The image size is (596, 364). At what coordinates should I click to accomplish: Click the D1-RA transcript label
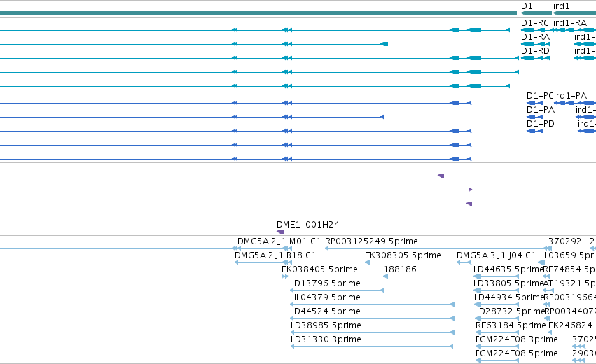point(535,37)
